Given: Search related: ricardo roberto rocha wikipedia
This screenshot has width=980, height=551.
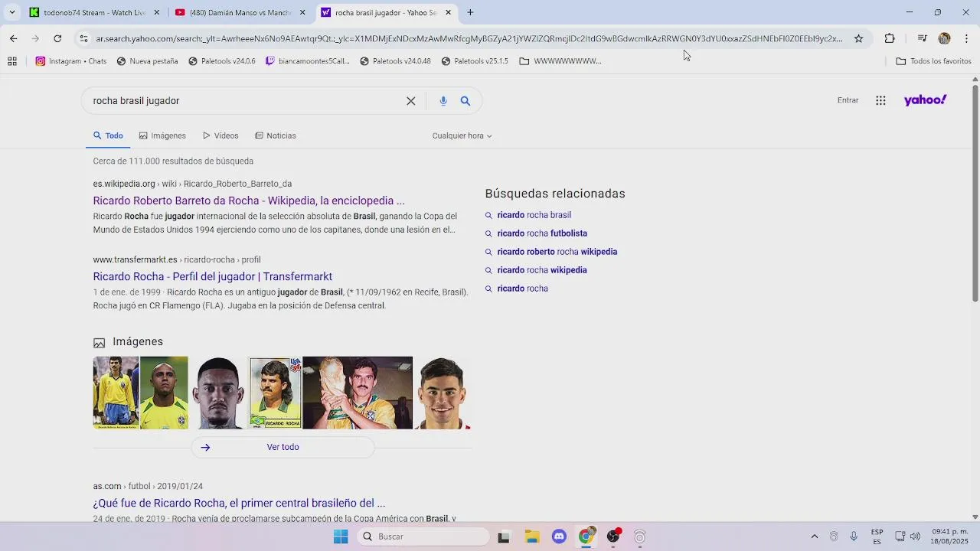Looking at the screenshot, I should 557,252.
